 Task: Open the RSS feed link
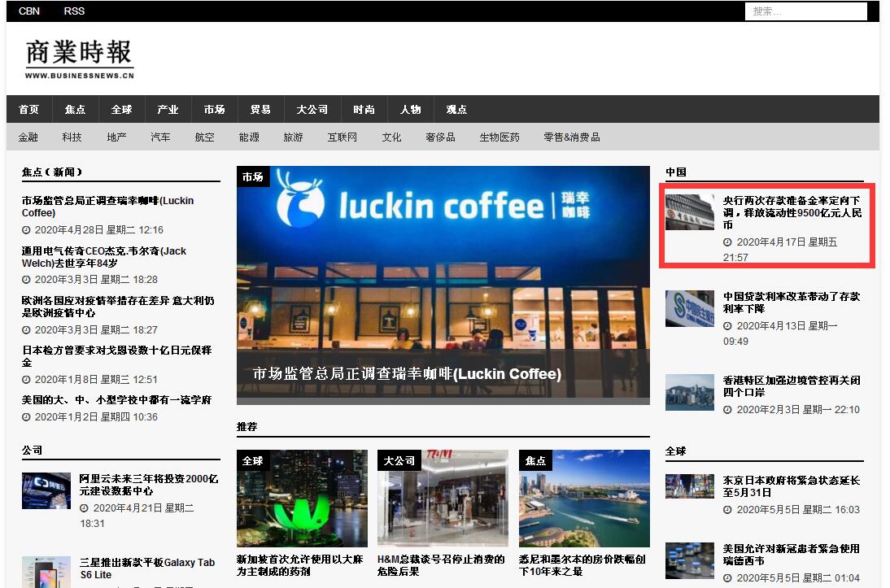(74, 11)
